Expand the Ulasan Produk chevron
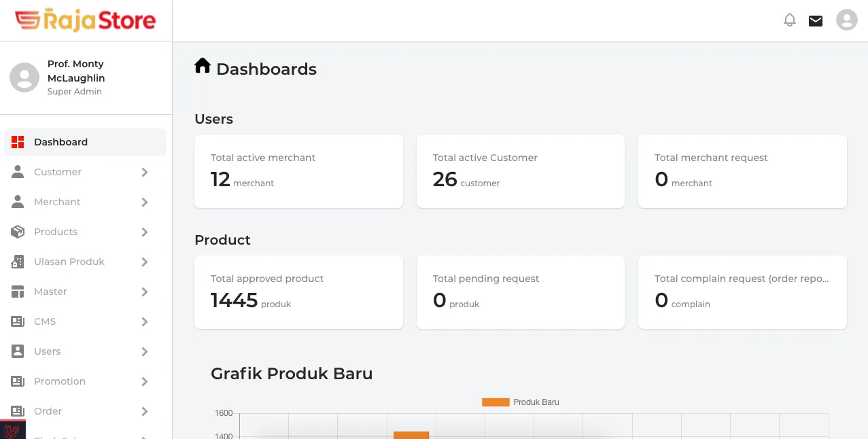 point(145,262)
